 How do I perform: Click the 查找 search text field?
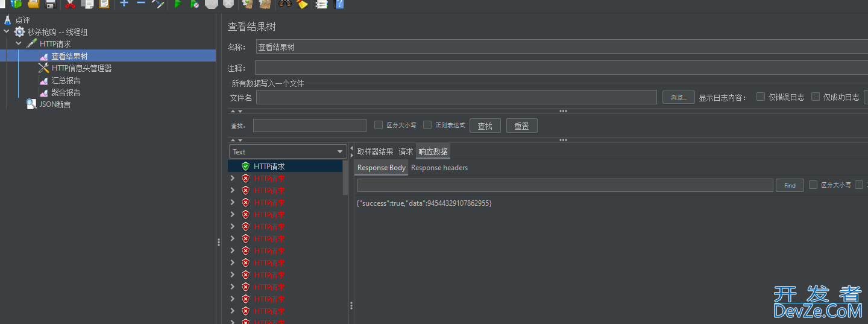point(310,125)
